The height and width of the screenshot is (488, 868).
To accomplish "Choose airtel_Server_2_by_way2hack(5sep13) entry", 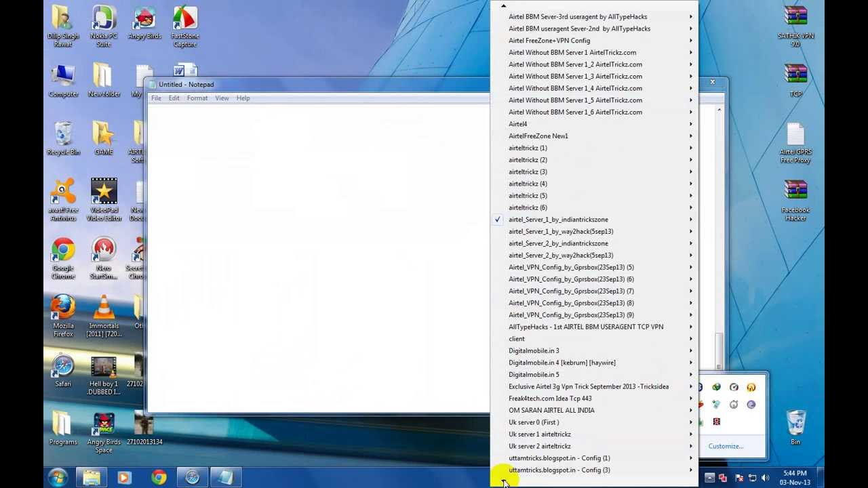I will tap(594, 256).
